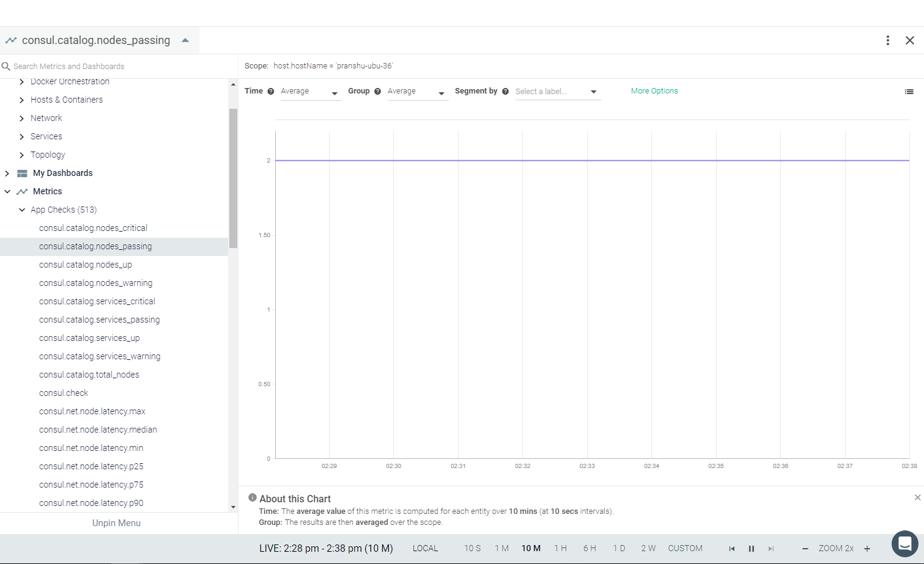
Task: Dismiss the About this Chart panel
Action: [x=917, y=497]
